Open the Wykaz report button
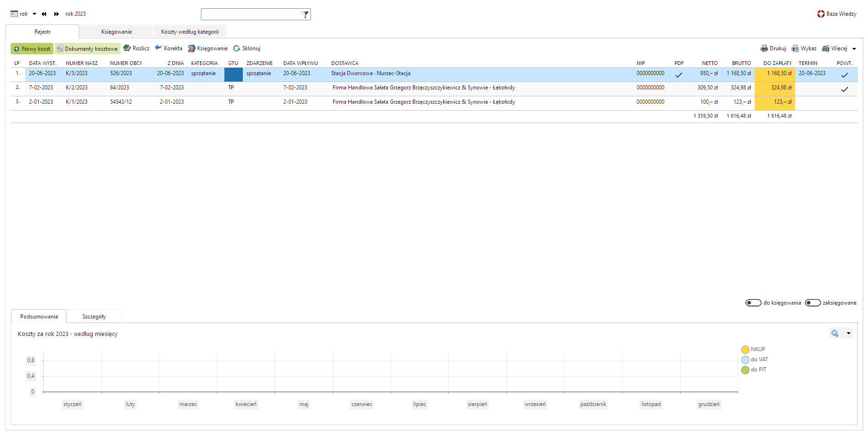Image resolution: width=868 pixels, height=435 pixels. point(804,48)
